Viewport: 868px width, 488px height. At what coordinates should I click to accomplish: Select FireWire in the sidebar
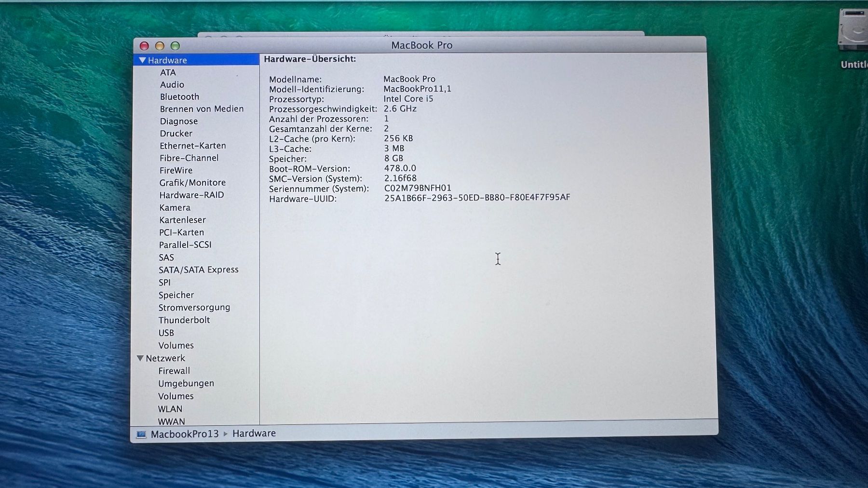pyautogui.click(x=176, y=170)
